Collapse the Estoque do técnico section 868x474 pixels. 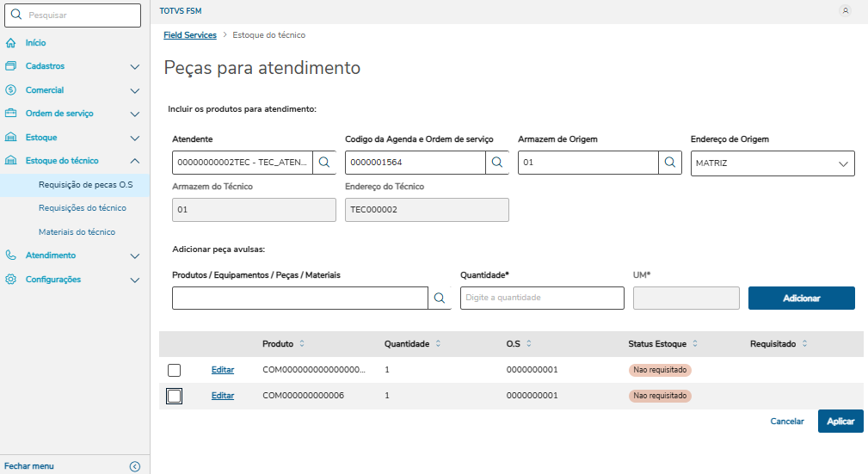(x=134, y=161)
